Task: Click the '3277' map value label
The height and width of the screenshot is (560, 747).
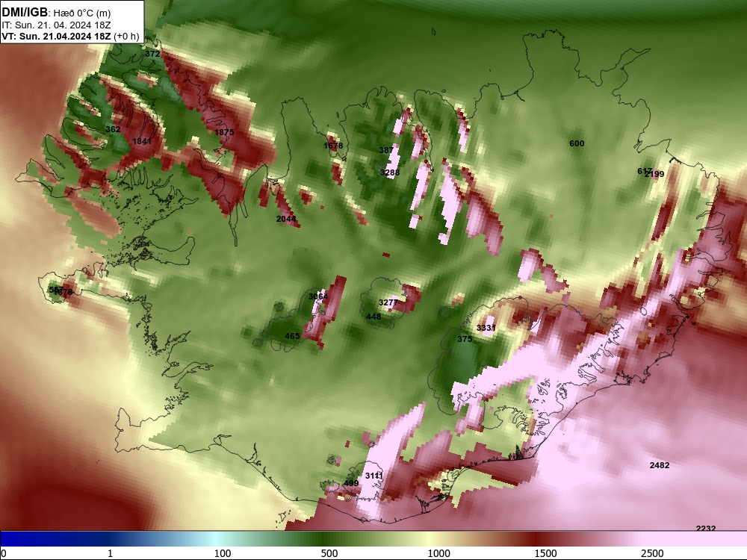Action: tap(388, 302)
